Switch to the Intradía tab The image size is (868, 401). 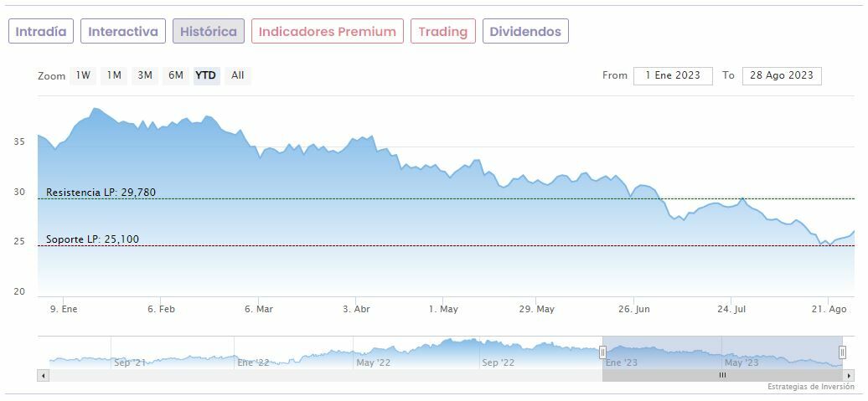click(x=41, y=32)
